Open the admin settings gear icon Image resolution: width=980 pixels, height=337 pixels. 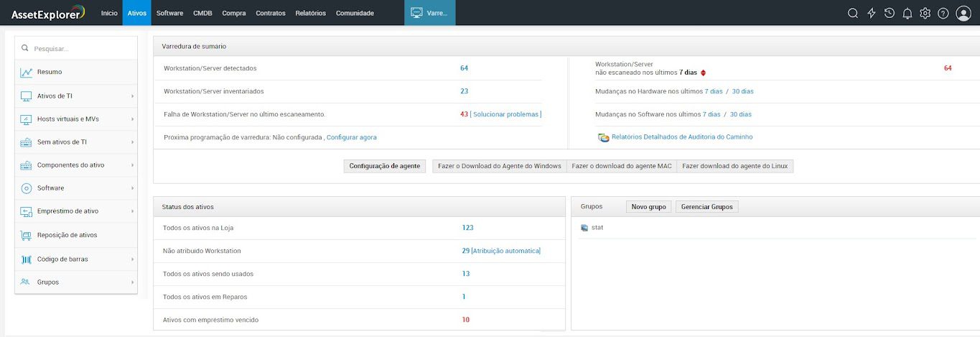(925, 13)
